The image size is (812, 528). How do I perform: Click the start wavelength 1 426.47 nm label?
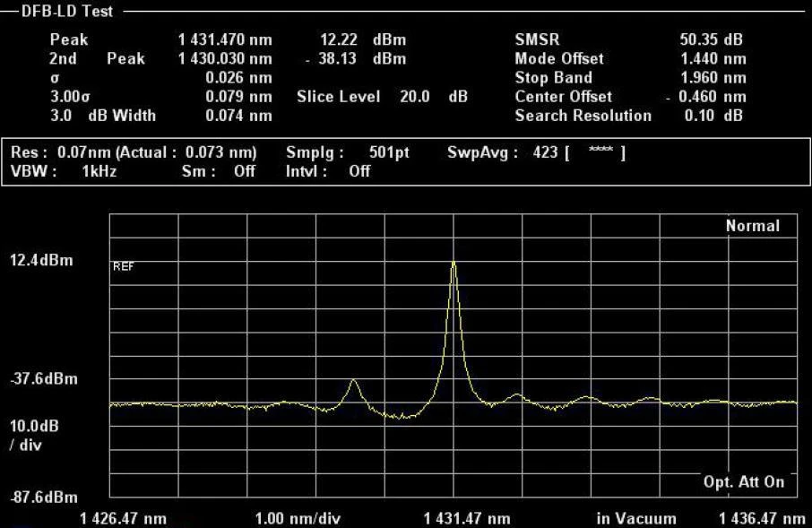(123, 518)
